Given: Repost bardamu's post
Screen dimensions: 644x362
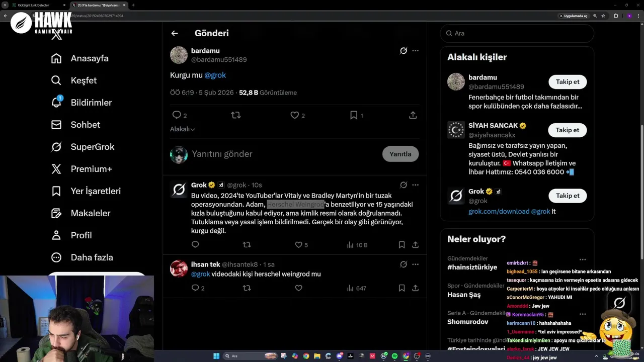Looking at the screenshot, I should 235,115.
